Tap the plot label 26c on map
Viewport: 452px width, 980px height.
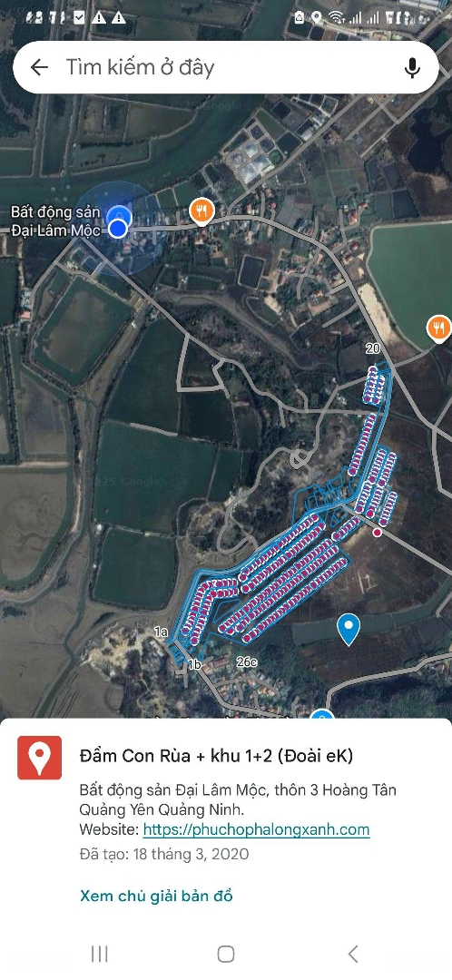(x=246, y=661)
